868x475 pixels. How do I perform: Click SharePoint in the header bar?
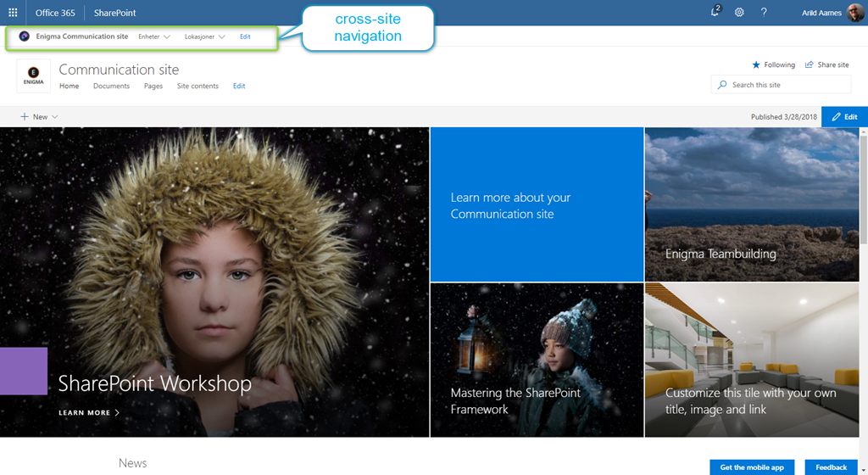114,12
